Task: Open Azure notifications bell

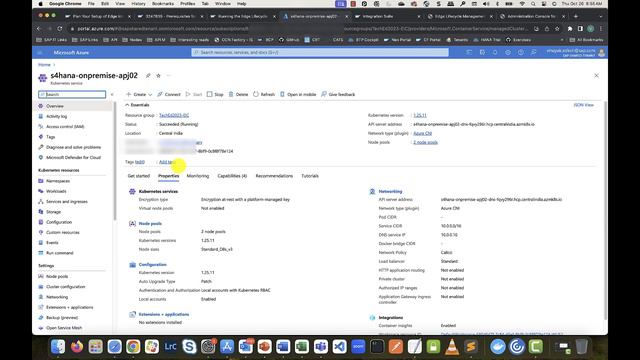Action: 495,53
